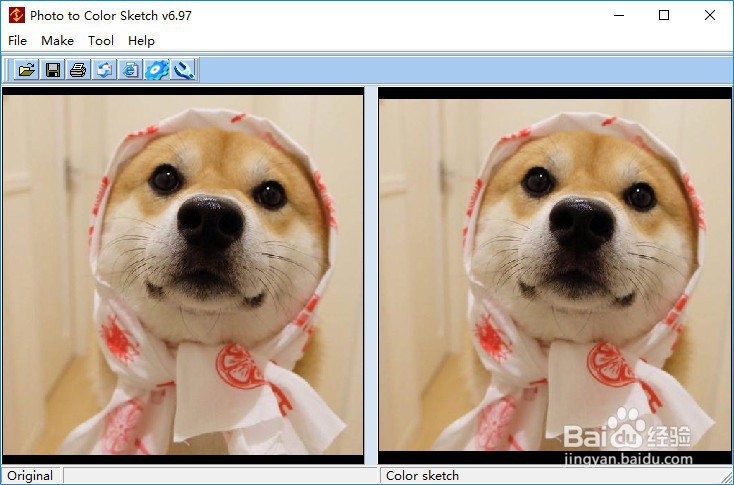Click the Internet Explorer web page icon

130,70
